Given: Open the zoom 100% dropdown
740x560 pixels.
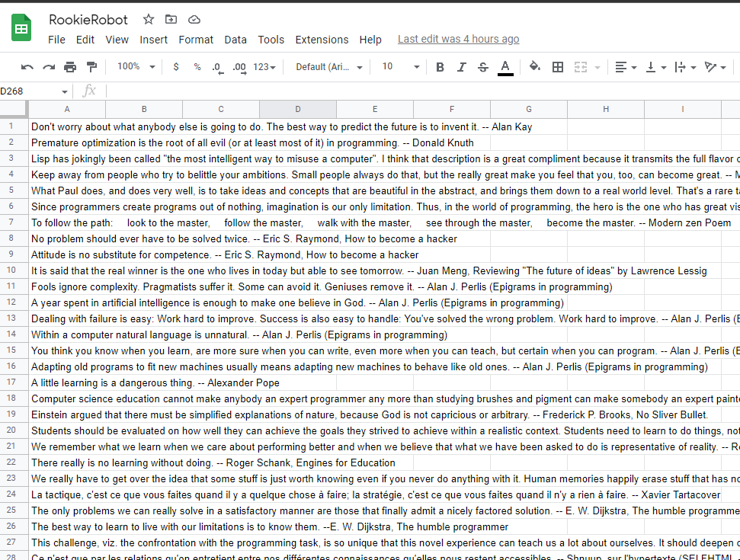Looking at the screenshot, I should (136, 66).
